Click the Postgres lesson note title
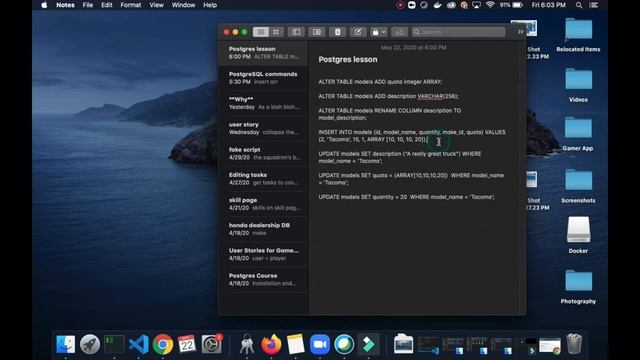Image resolution: width=640 pixels, height=360 pixels. 348,60
